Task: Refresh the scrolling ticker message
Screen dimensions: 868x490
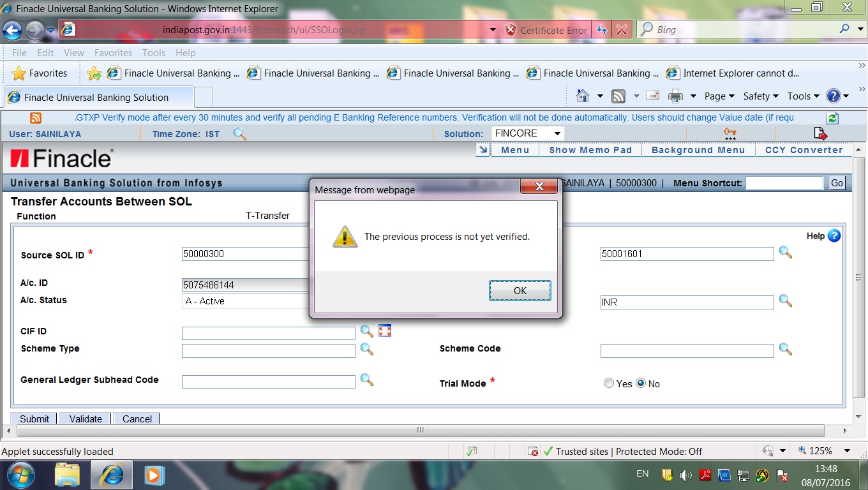Action: click(831, 118)
